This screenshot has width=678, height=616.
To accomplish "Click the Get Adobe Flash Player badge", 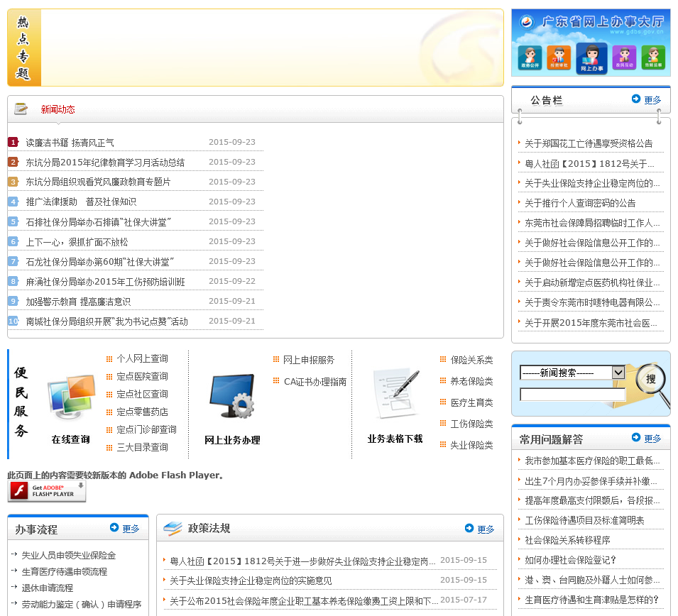I will click(x=47, y=491).
